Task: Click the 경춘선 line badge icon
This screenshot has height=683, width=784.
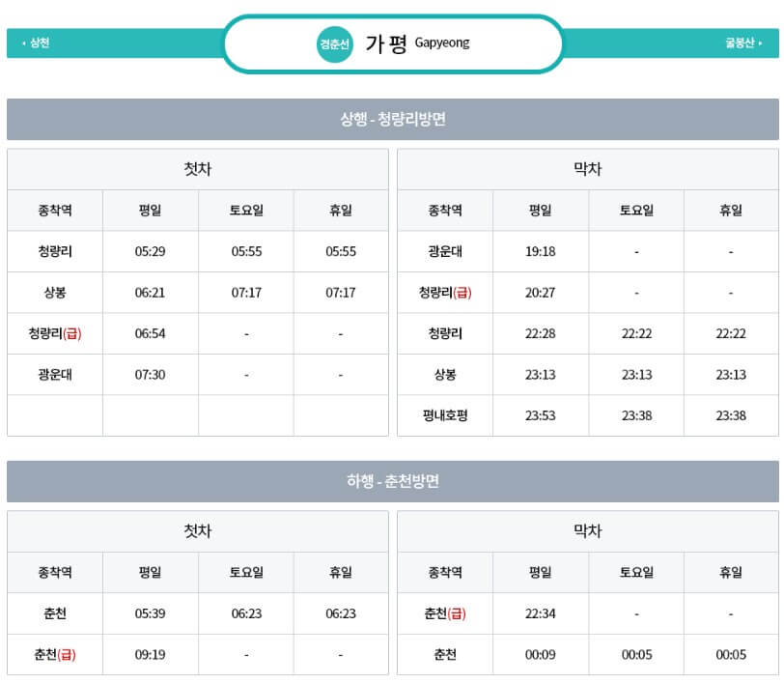Action: [x=333, y=43]
